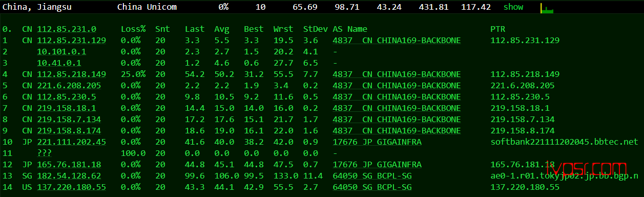Open CHINA169-BACKBONE AS link in hop 6 row
This screenshot has width=644, height=197.
point(397,97)
